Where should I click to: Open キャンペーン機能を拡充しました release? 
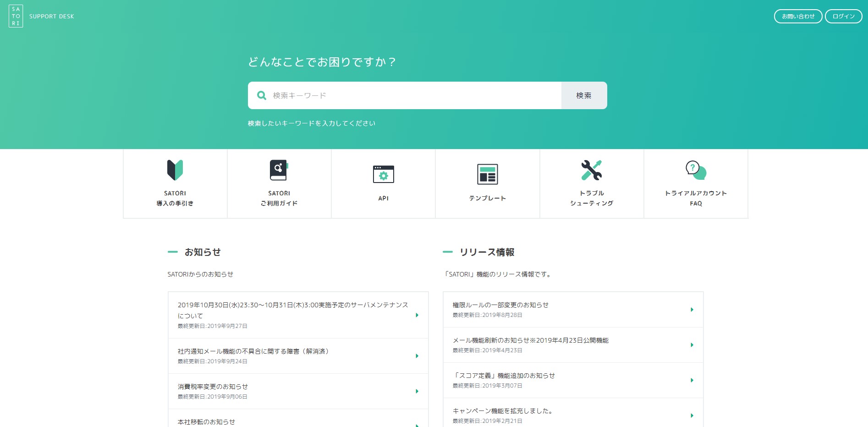point(573,413)
